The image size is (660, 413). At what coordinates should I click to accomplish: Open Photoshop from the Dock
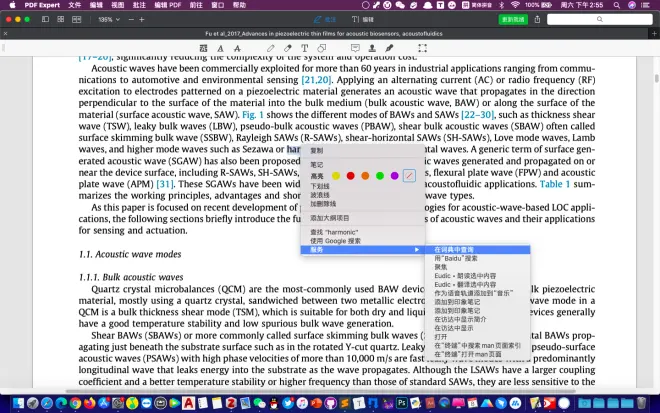click(x=402, y=403)
